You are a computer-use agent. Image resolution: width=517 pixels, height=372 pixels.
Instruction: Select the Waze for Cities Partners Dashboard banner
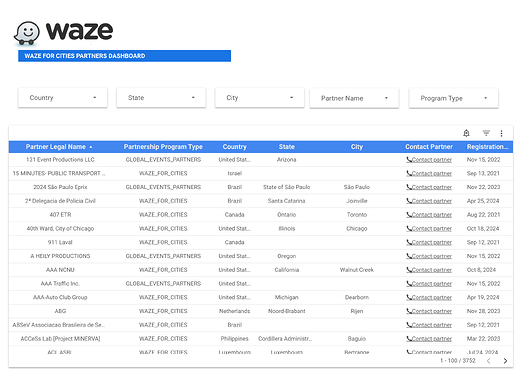point(124,56)
